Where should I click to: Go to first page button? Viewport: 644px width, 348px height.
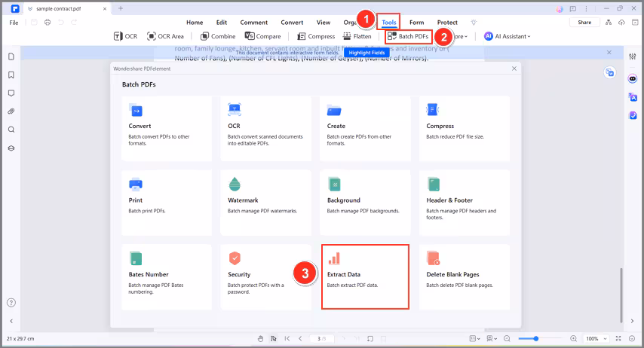coord(287,338)
